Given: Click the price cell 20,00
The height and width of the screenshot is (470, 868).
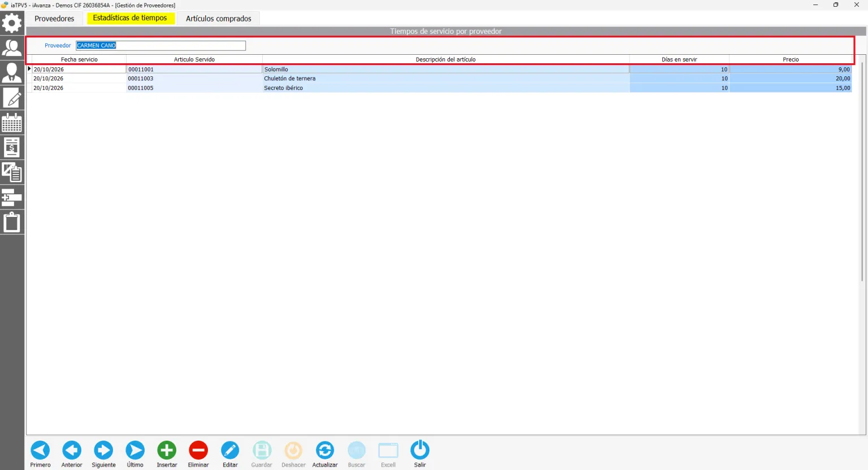Looking at the screenshot, I should pos(791,79).
